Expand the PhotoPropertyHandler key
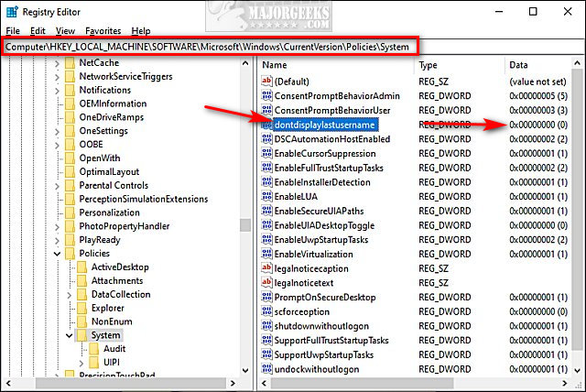The image size is (586, 392). click(x=57, y=227)
